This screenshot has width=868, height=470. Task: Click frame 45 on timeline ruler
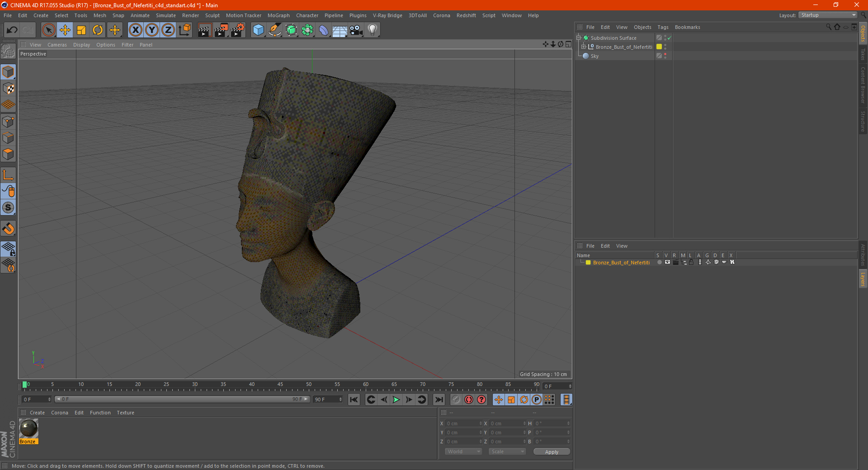tap(280, 385)
